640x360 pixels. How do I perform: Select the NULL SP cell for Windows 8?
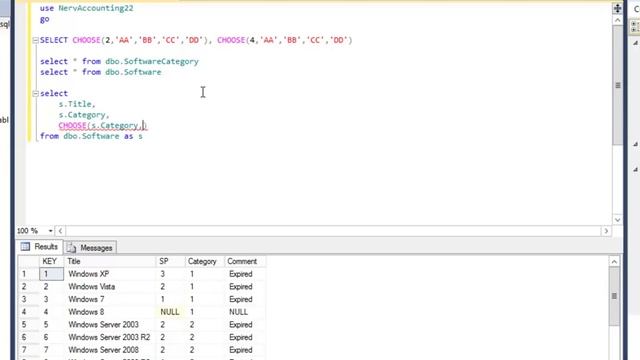point(171,312)
